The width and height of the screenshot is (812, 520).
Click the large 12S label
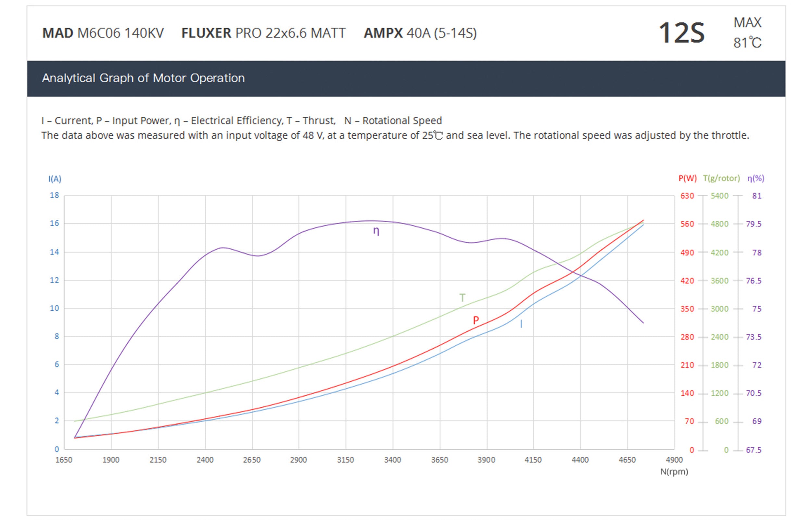click(681, 33)
